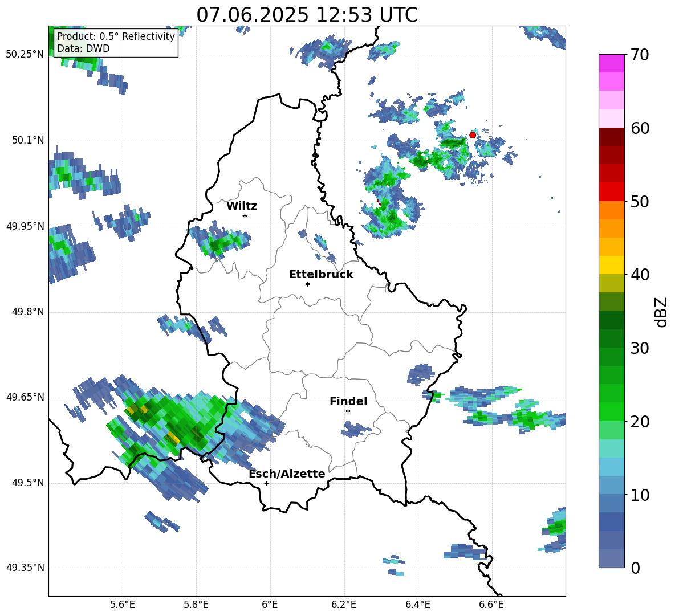Click the red circle marker northeast of Luxembourg

click(x=472, y=135)
